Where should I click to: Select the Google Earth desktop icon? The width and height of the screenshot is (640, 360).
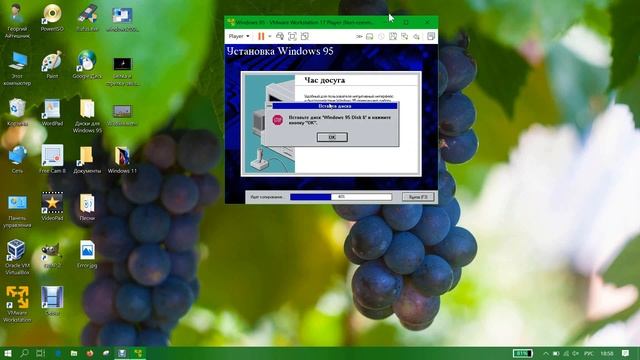[x=87, y=64]
